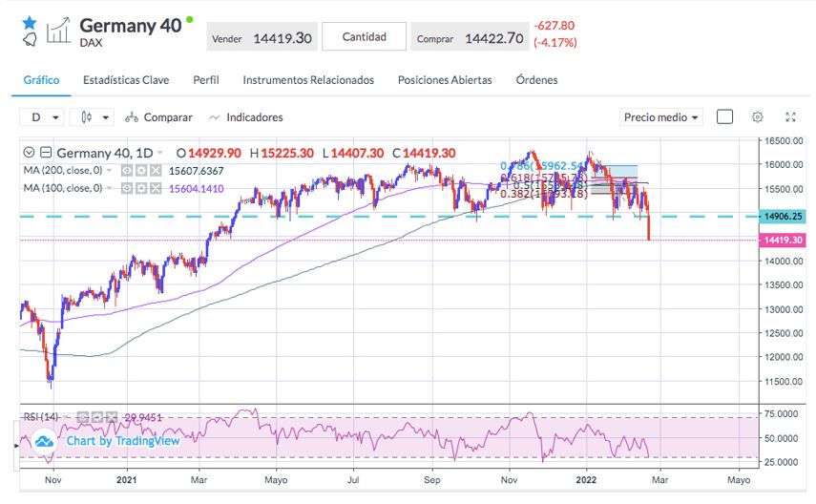This screenshot has width=816, height=504.
Task: Toggle the blue favorite star for Germany 40
Action: (x=30, y=23)
